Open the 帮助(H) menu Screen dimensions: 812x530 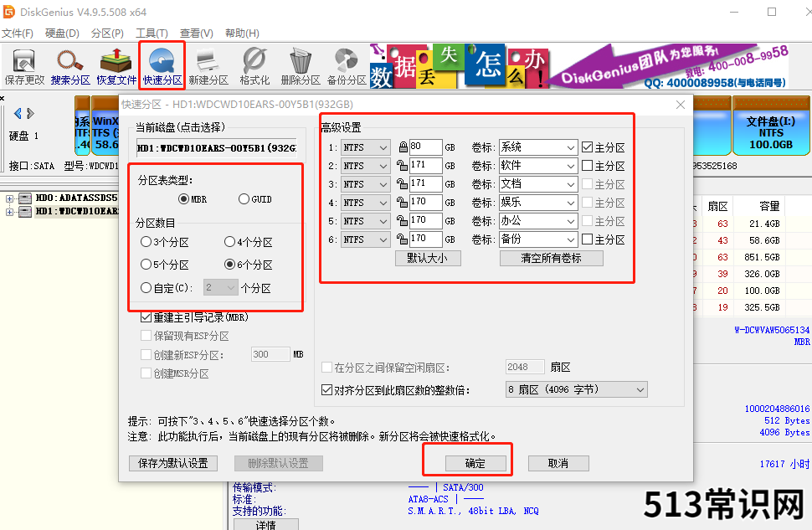click(x=242, y=33)
